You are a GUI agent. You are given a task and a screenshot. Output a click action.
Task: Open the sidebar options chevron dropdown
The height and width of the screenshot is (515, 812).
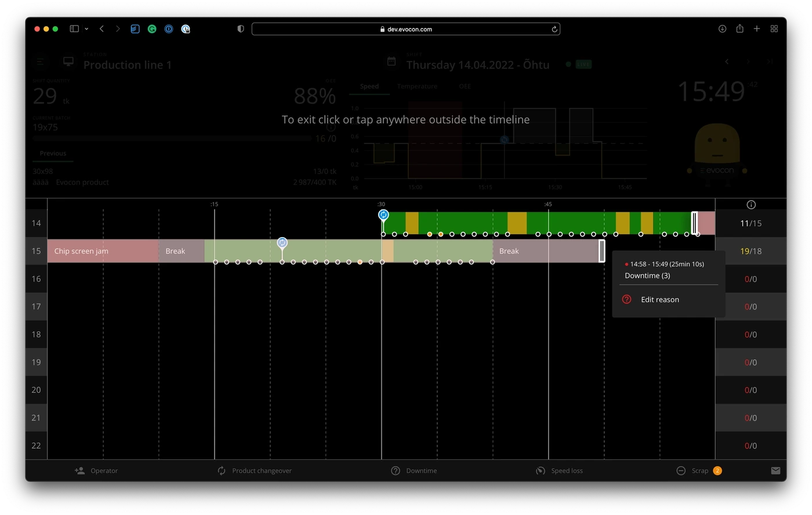pos(86,29)
